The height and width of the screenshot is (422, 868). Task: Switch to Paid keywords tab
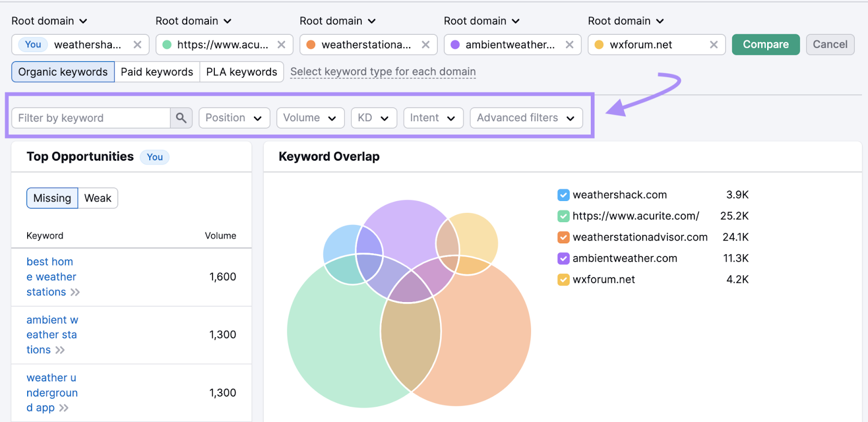point(157,72)
